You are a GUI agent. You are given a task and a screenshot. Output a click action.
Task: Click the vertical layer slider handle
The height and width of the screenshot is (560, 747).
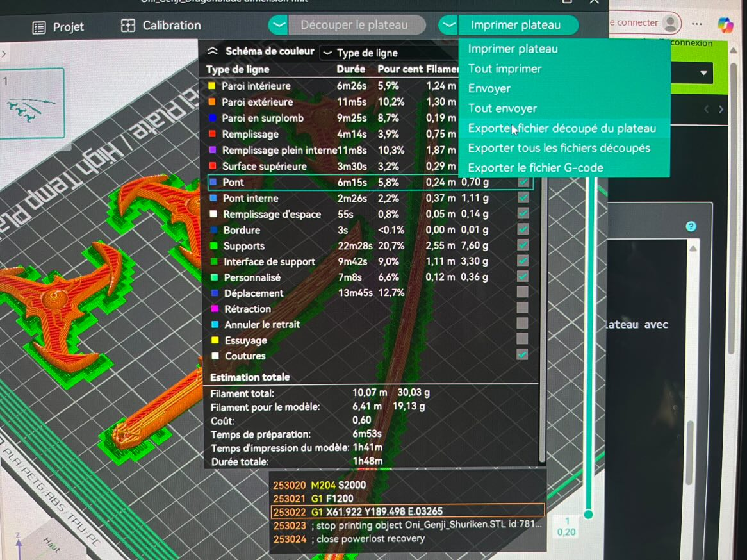(589, 514)
